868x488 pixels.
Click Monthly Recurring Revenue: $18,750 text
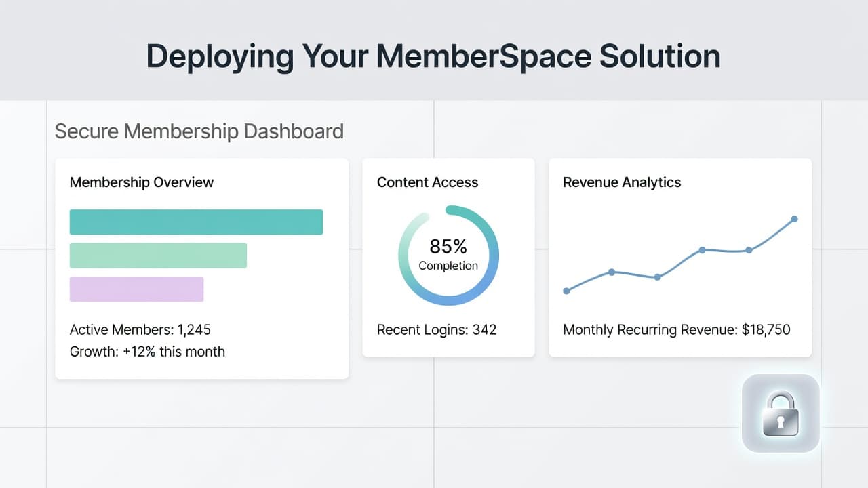pos(677,330)
